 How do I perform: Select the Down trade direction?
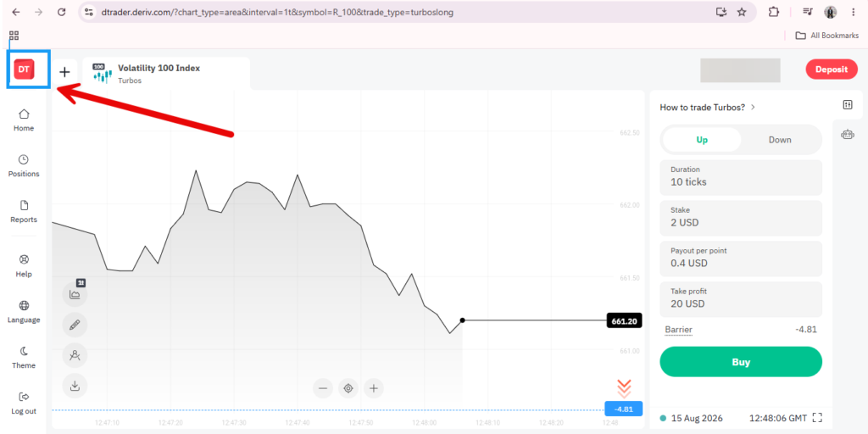point(780,140)
